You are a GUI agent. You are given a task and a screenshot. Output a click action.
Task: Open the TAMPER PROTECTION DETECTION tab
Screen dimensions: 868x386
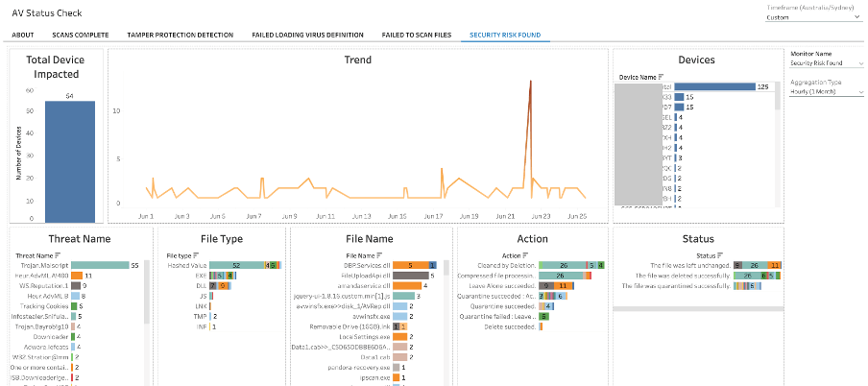180,35
